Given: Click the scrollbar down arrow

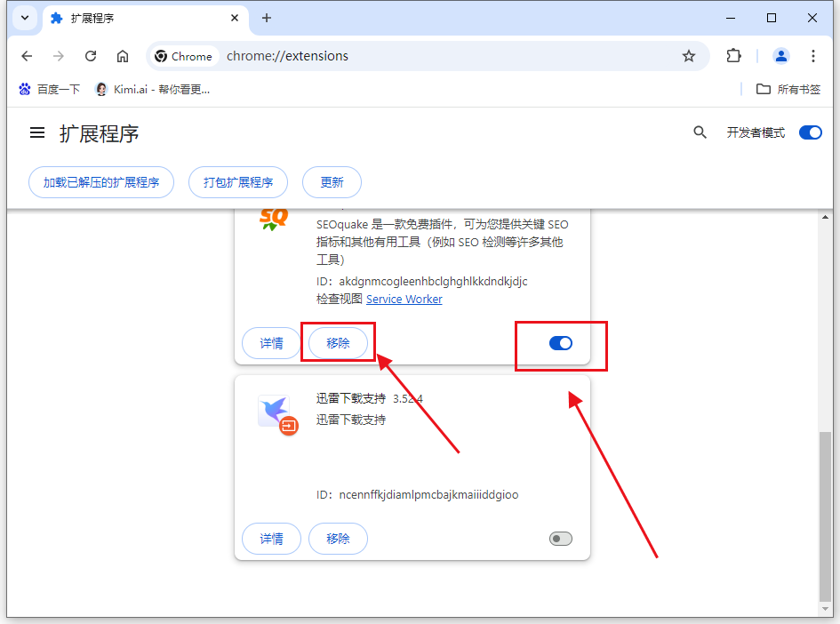Looking at the screenshot, I should pos(825,610).
